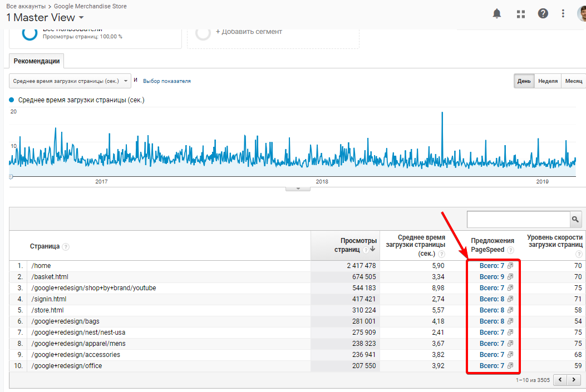Click the help question mark icon

pyautogui.click(x=543, y=14)
